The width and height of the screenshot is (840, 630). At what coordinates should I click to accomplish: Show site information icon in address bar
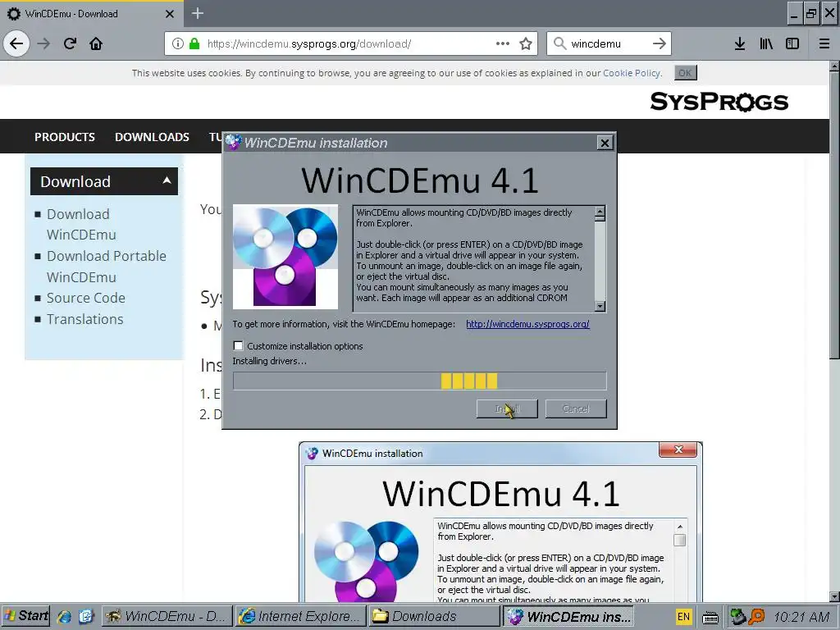pos(178,44)
